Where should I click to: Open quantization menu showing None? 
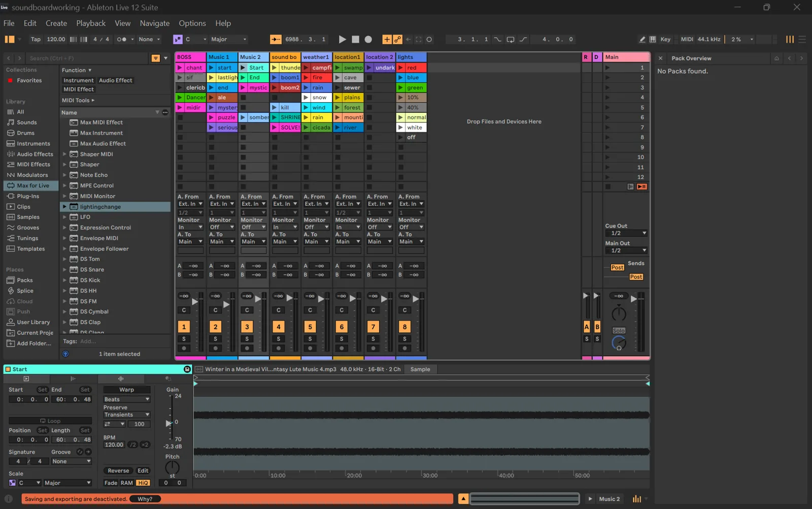tap(149, 39)
